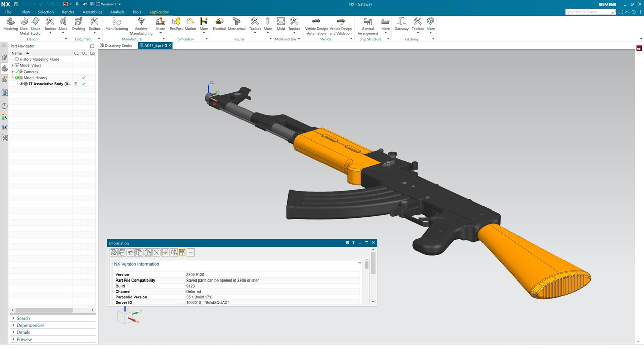The image size is (644, 350).
Task: Open the Modeling application
Action: coord(10,24)
